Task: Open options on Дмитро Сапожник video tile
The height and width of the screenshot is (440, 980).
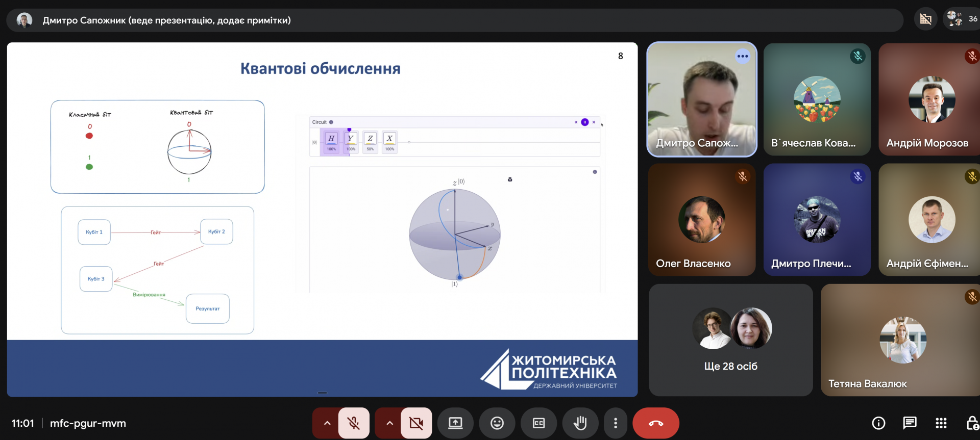Action: [742, 56]
